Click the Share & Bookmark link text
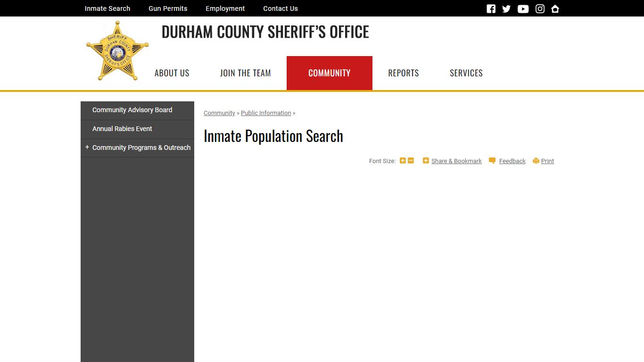 pyautogui.click(x=456, y=161)
